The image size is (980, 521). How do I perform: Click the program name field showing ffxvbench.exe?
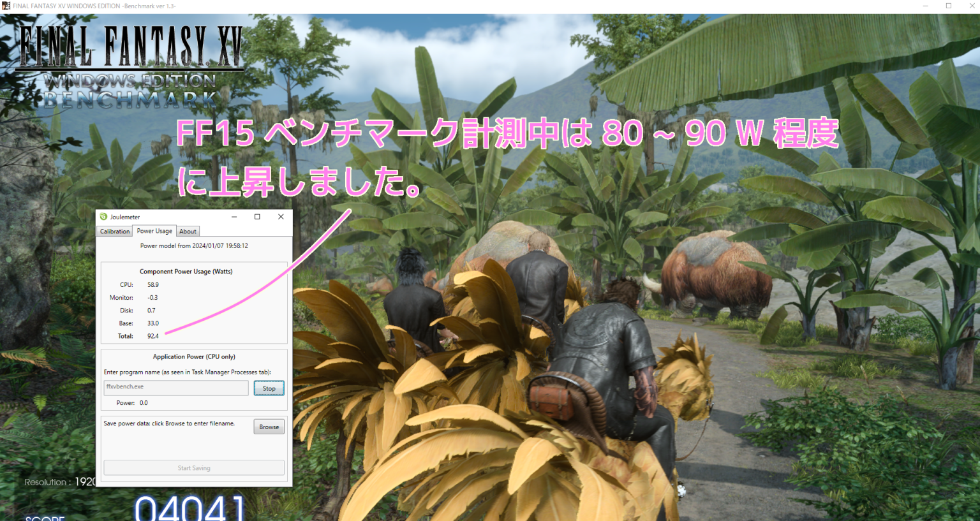[176, 387]
